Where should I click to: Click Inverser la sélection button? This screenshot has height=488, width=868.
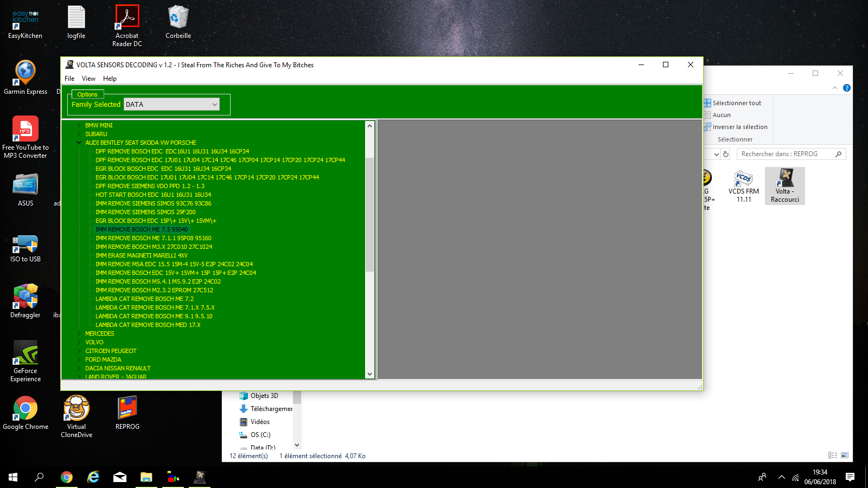coord(739,127)
